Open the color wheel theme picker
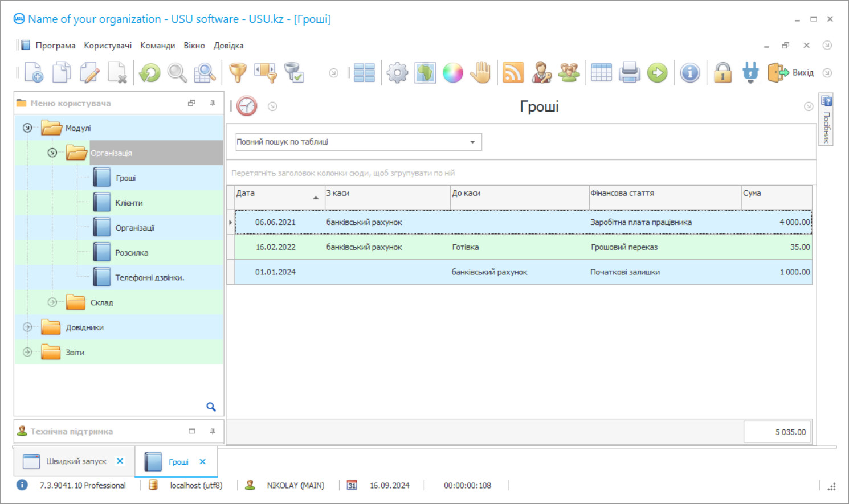Viewport: 849px width, 504px height. [x=453, y=73]
